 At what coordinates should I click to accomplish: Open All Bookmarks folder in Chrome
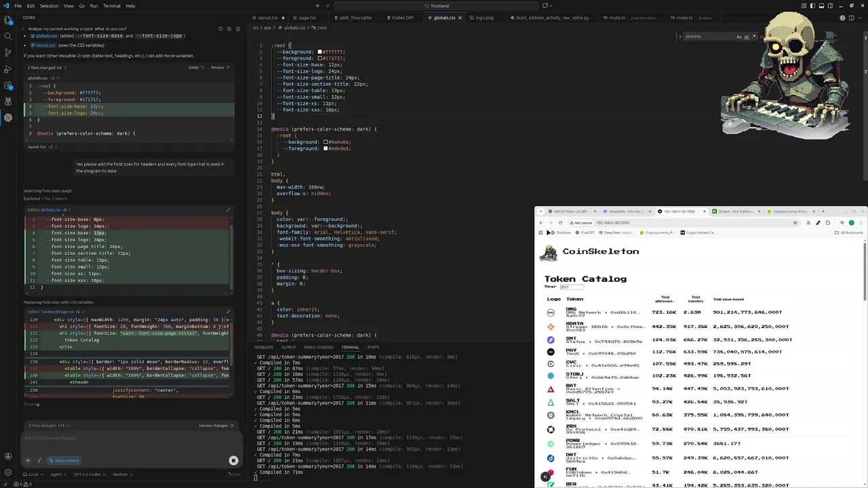[848, 232]
